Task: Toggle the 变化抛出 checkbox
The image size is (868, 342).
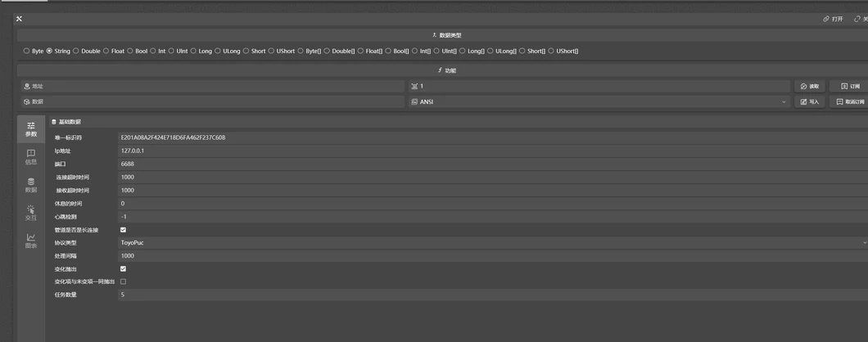Action: [x=123, y=269]
